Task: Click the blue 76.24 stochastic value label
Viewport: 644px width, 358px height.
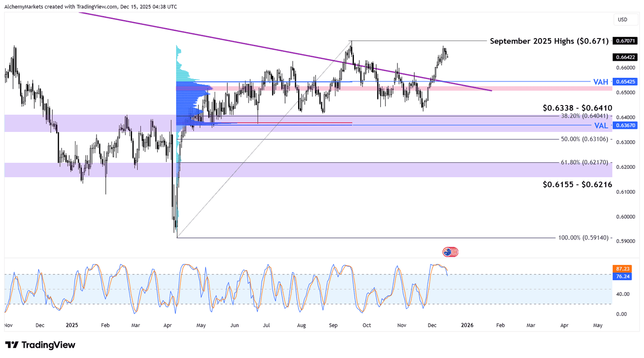Action: tap(623, 277)
